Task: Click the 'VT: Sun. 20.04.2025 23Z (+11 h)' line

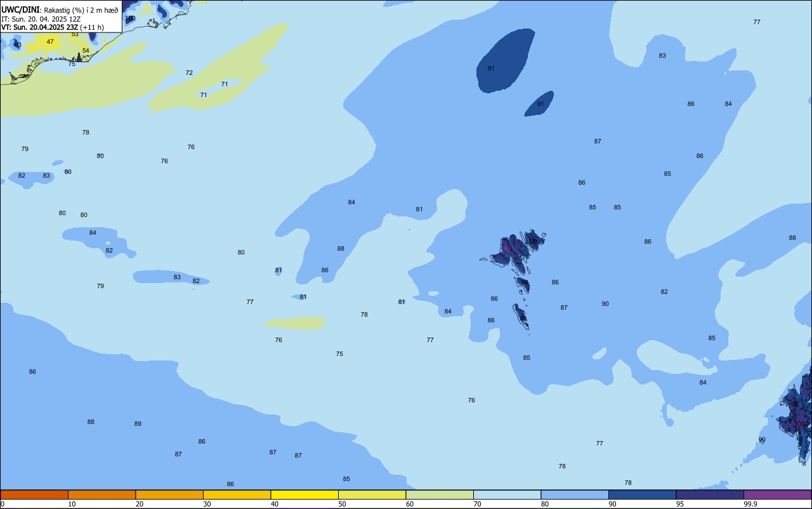Action: (x=53, y=27)
